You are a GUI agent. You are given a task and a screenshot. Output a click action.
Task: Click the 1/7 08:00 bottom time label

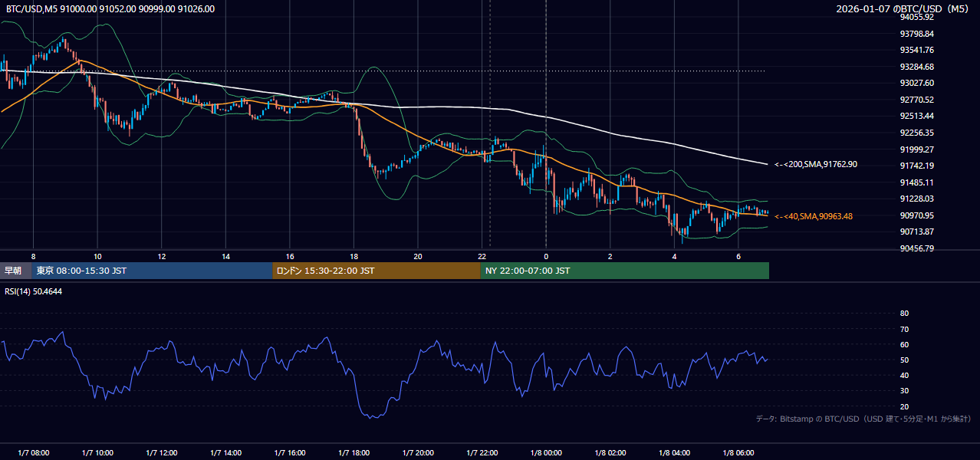click(33, 453)
